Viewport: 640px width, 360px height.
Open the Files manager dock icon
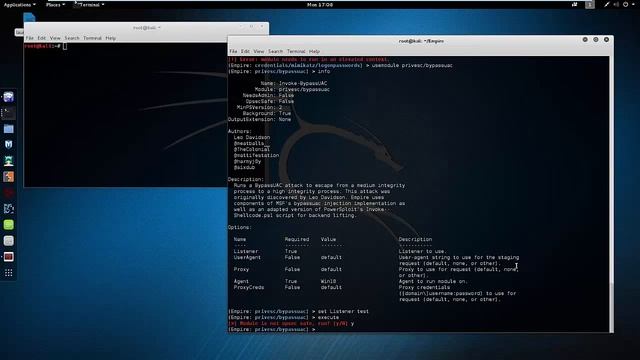9,129
